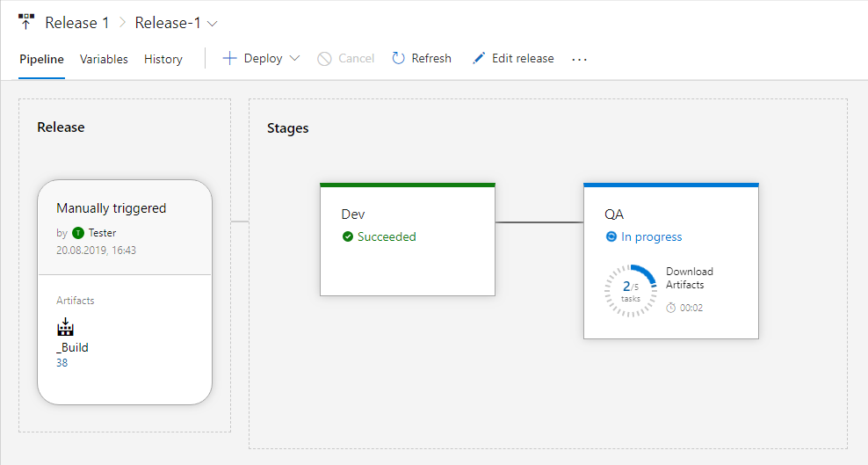The width and height of the screenshot is (868, 465).
Task: Click the _Build artifact factory icon
Action: (66, 327)
